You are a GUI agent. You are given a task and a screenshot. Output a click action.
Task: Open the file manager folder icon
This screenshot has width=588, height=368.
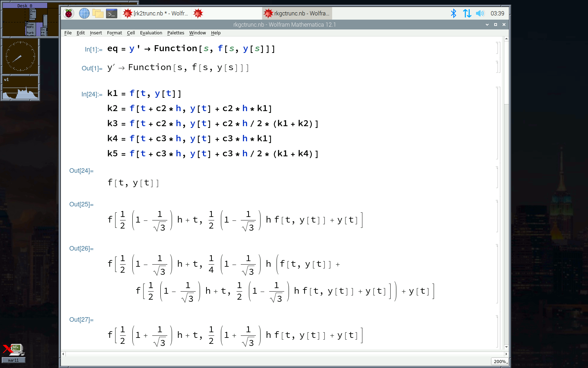click(98, 14)
